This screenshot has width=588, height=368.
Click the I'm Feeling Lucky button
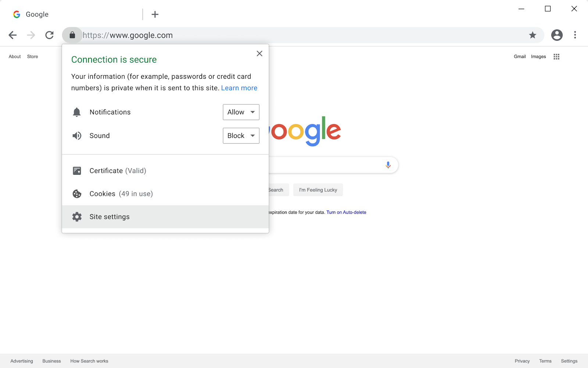tap(318, 190)
